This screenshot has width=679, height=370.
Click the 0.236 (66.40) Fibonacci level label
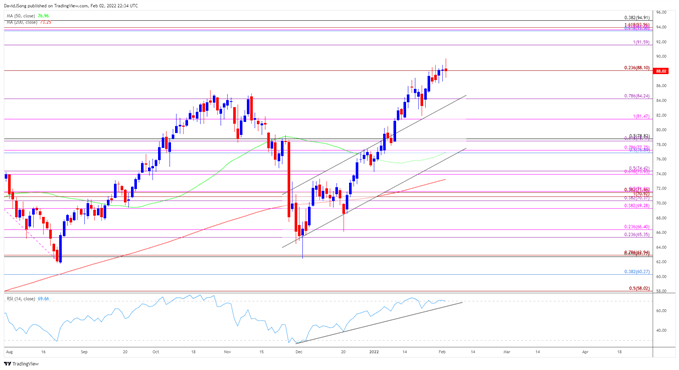pos(637,227)
